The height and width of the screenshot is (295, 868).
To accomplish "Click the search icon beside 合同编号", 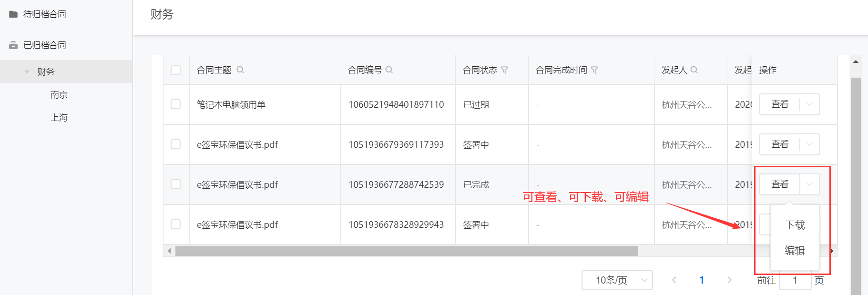I will click(x=389, y=70).
